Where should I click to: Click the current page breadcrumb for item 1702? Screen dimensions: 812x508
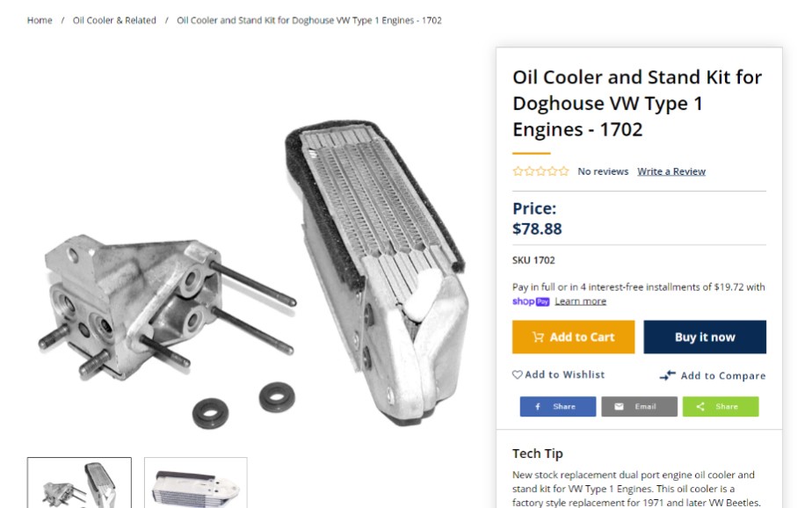tap(309, 20)
